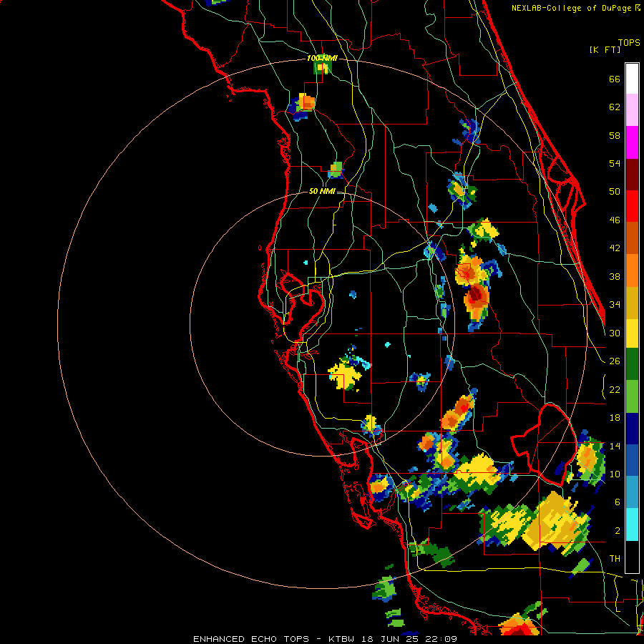The height and width of the screenshot is (644, 644).
Task: Click the 54 legend scale value
Action: (x=615, y=163)
